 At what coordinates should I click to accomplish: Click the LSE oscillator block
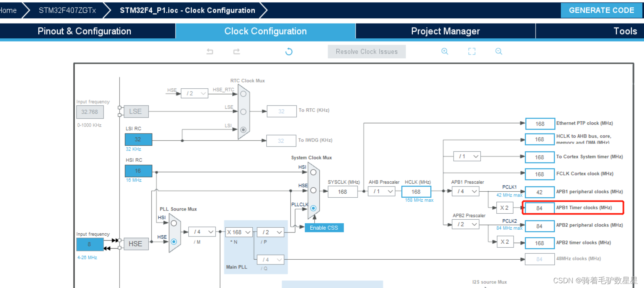click(x=136, y=111)
